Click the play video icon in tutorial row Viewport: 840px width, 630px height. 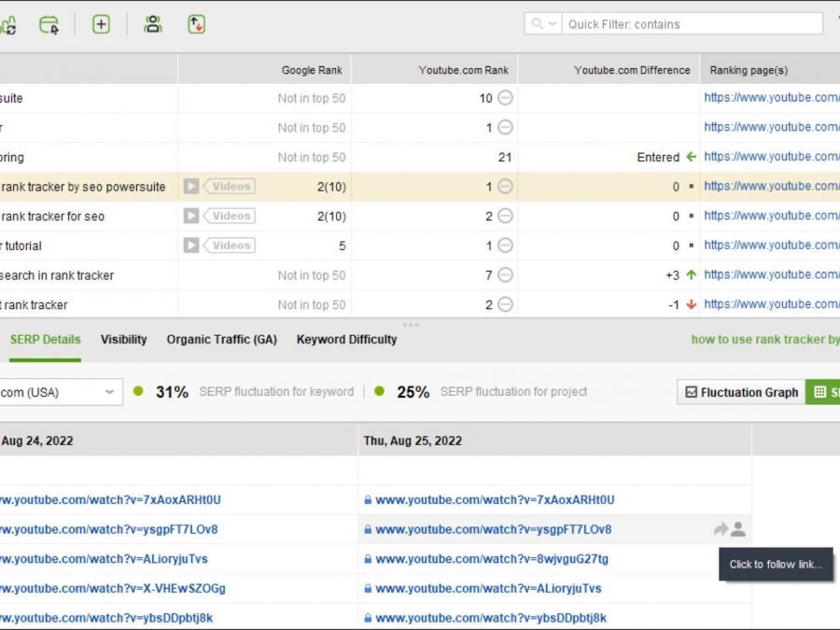(191, 245)
